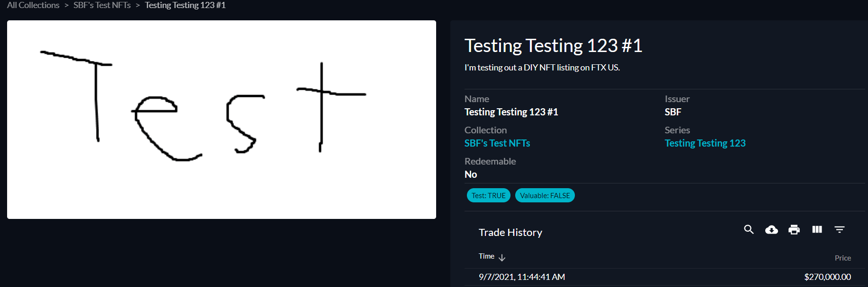
Task: Click the $270,000.00 price cell
Action: point(827,277)
